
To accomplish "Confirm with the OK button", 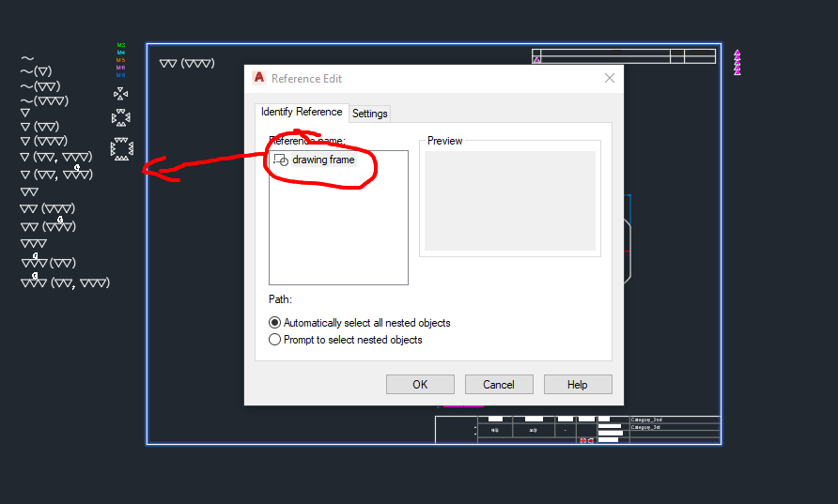I will click(420, 385).
